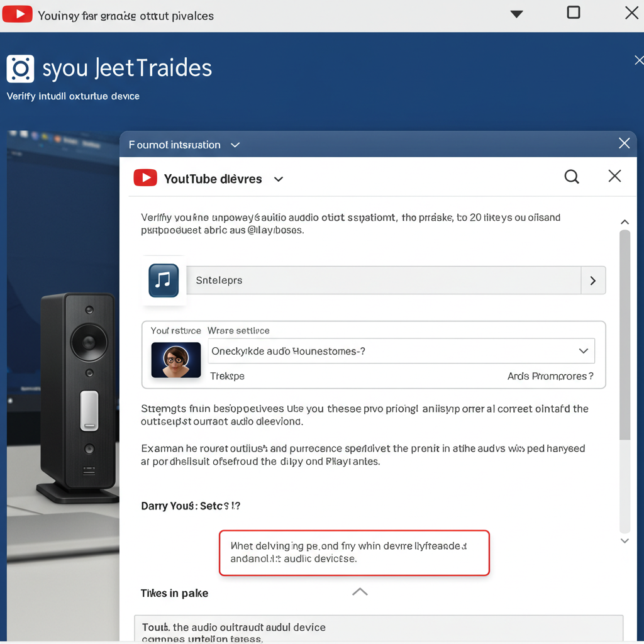Click the Foumot intsrustion title

coord(175,145)
